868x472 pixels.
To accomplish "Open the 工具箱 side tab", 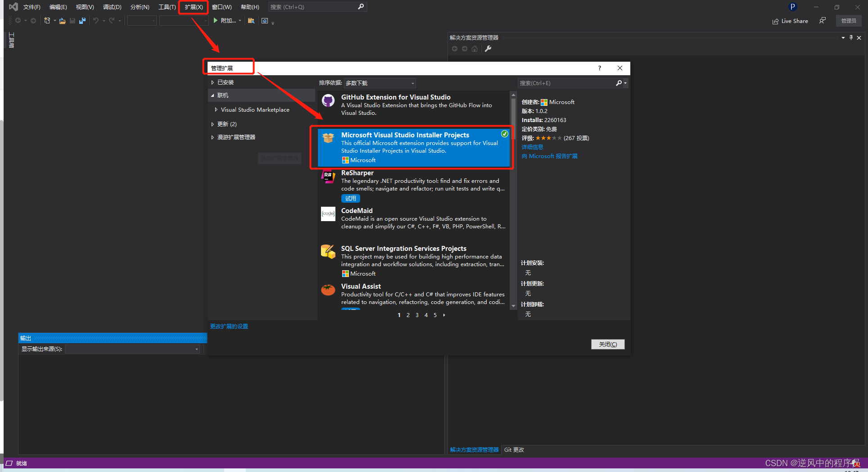I will tap(11, 41).
